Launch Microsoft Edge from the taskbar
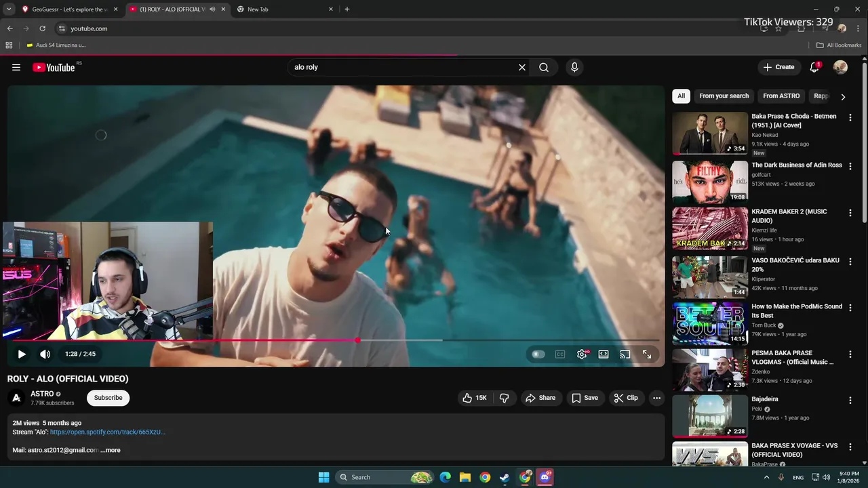 coord(445,477)
